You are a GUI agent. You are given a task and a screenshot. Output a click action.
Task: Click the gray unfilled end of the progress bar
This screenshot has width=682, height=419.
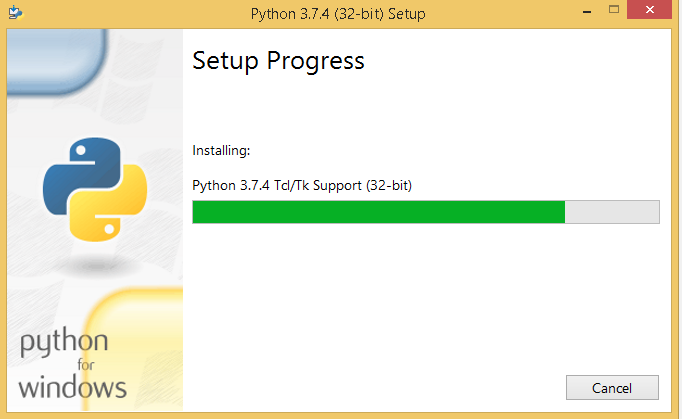tap(612, 212)
